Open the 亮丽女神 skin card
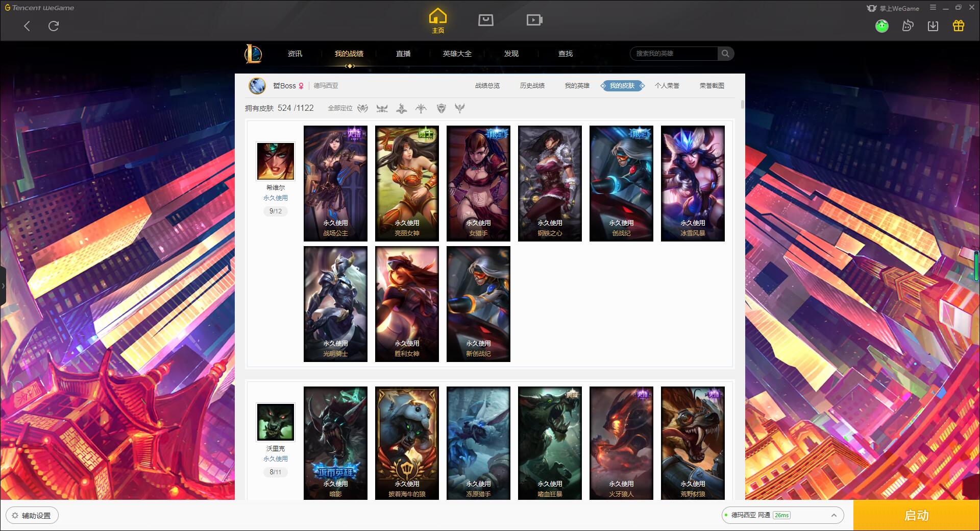This screenshot has height=531, width=980. (x=407, y=184)
